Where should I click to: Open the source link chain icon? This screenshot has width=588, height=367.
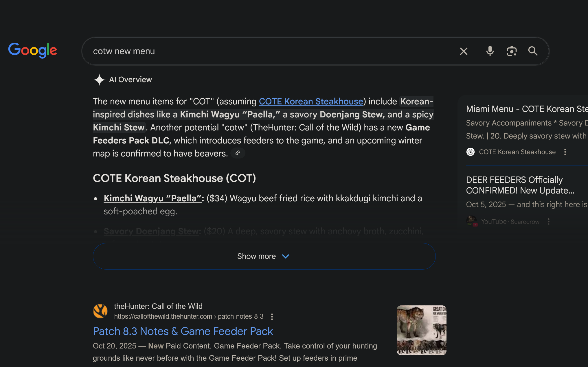238,153
